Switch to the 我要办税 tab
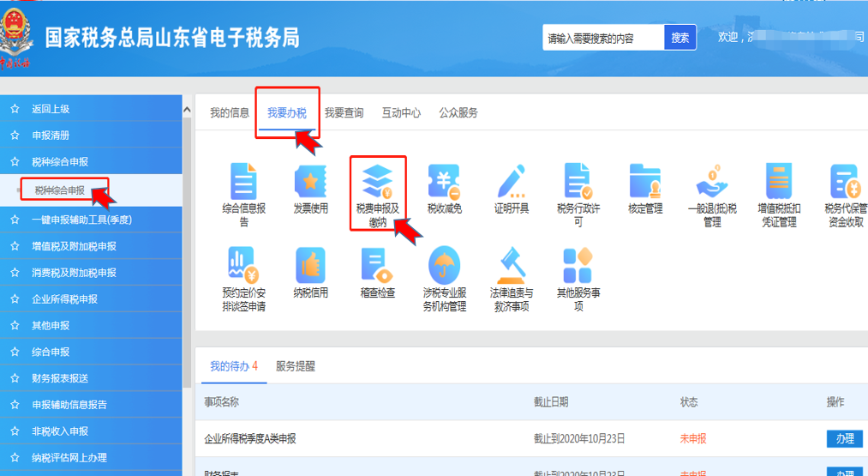This screenshot has width=868, height=476. point(287,113)
